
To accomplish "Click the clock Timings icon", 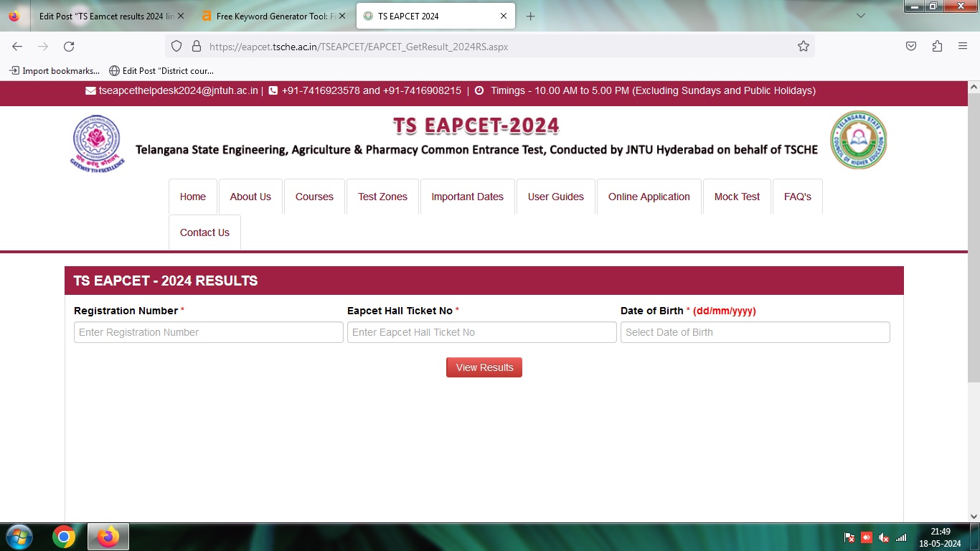I will tap(479, 91).
